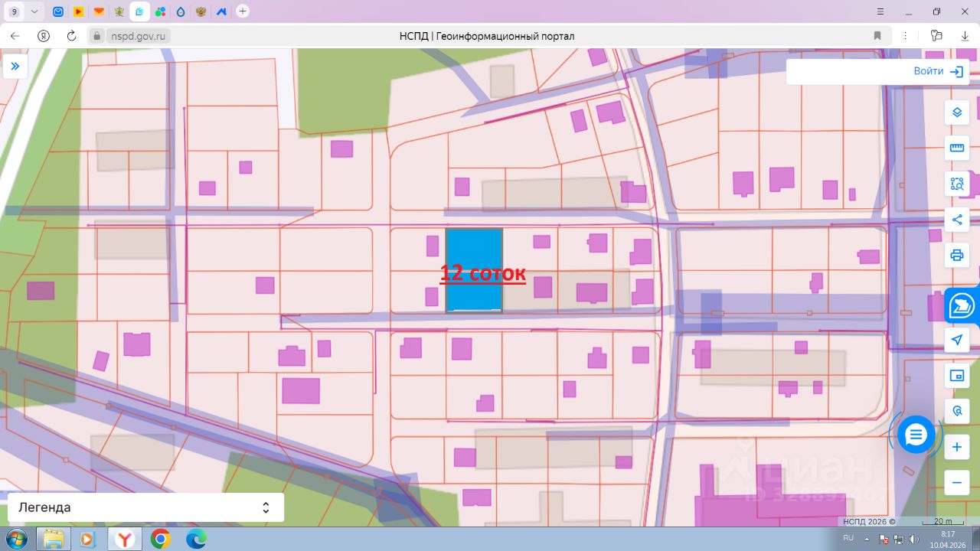Zoom in with the plus button
Viewport: 980px width, 551px height.
956,447
